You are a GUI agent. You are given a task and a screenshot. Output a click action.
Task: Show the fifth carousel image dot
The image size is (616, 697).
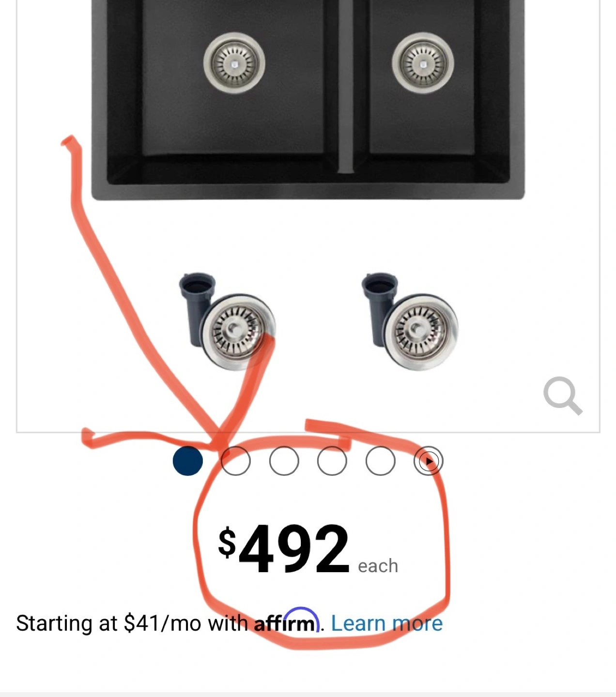[x=380, y=461]
